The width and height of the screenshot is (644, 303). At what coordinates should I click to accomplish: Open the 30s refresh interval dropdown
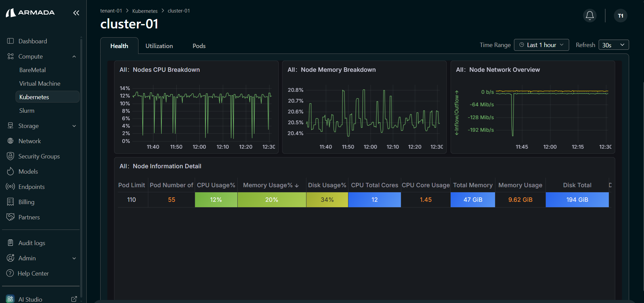tap(614, 45)
